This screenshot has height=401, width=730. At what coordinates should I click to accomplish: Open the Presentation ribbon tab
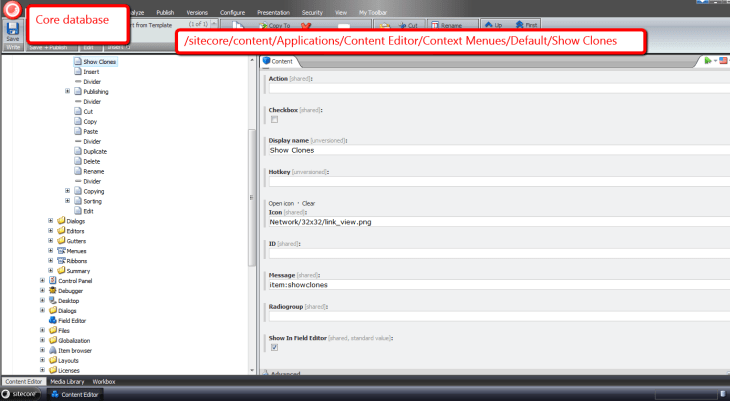point(273,13)
